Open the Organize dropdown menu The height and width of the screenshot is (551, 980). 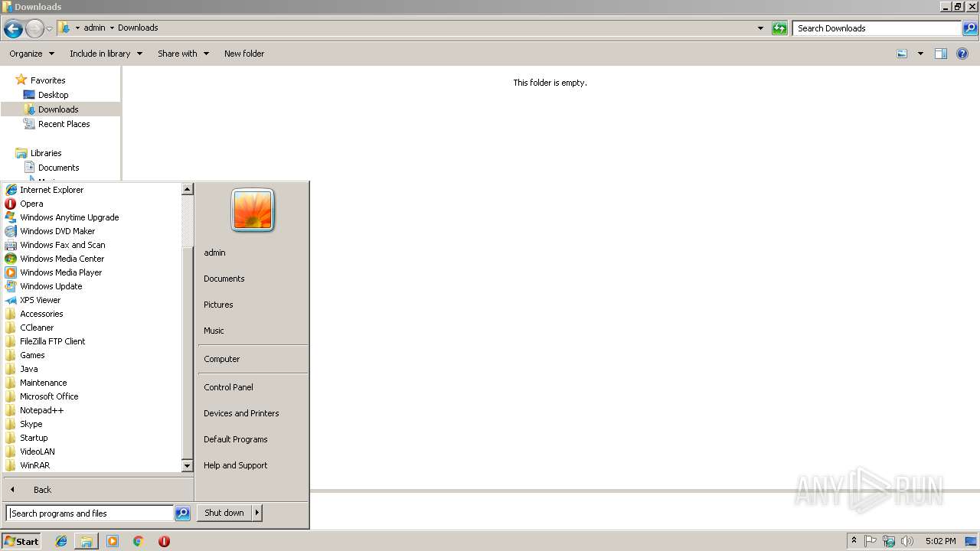tap(31, 54)
